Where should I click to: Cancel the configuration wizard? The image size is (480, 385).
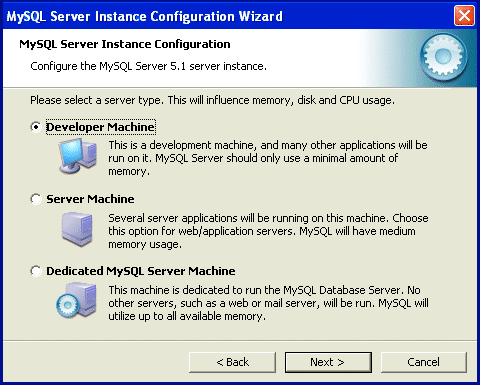click(x=424, y=362)
